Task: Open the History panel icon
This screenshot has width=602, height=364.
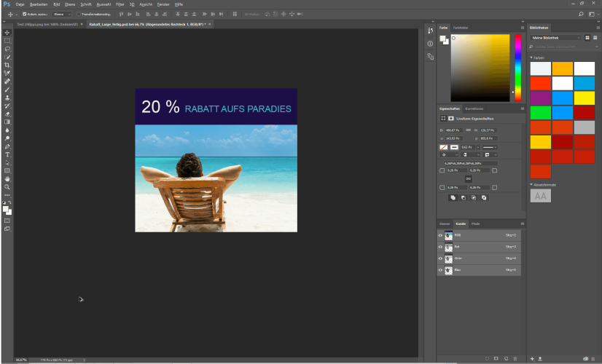Action: point(430,31)
